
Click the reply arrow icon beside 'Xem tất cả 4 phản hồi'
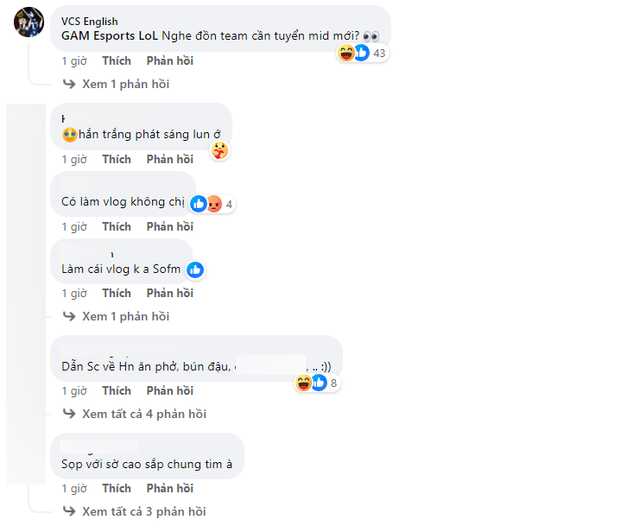70,414
